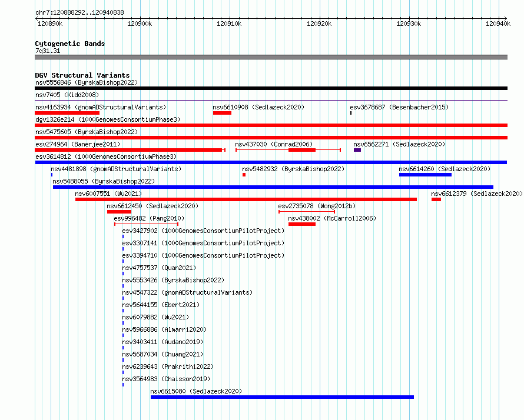Select the red nsv438002 variant bar
The image size is (524, 420).
[302, 224]
